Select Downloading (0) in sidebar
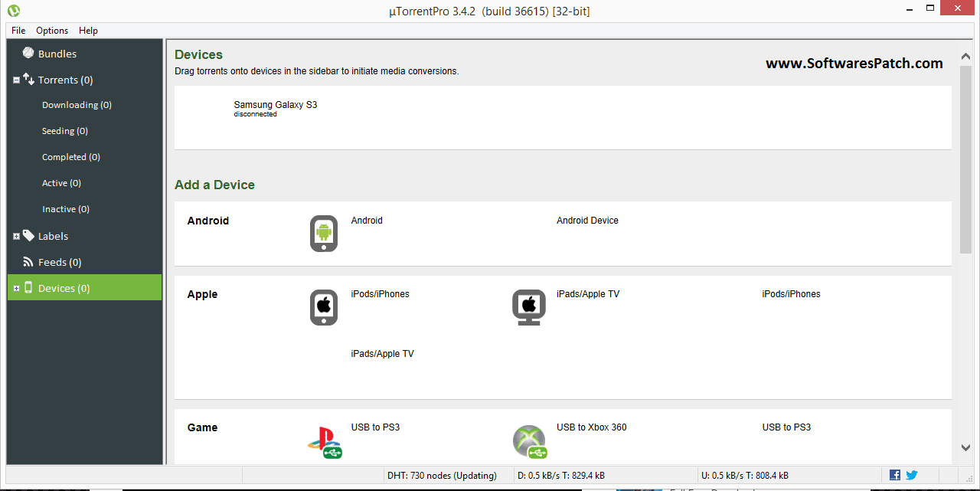980x491 pixels. pos(77,105)
